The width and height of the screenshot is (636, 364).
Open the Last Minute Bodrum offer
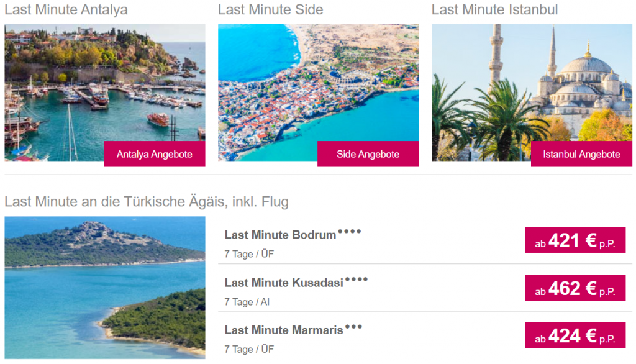280,235
